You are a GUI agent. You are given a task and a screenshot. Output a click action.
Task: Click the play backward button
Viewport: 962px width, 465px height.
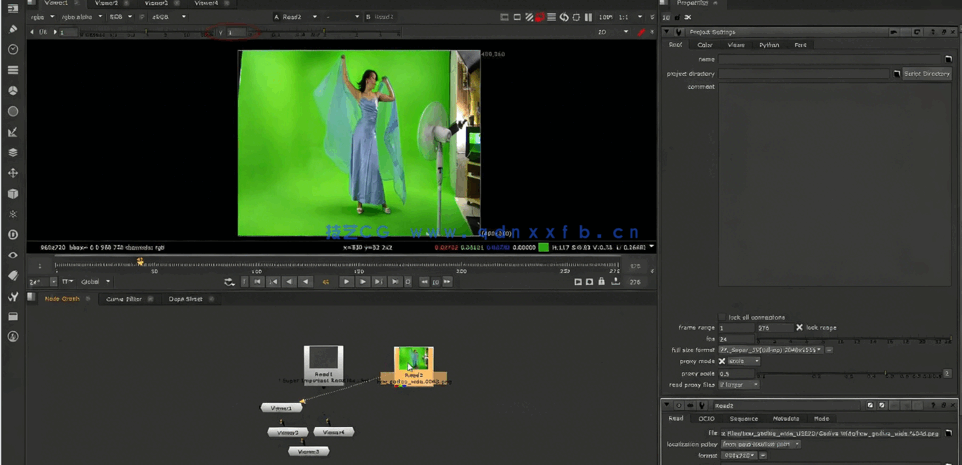point(306,282)
